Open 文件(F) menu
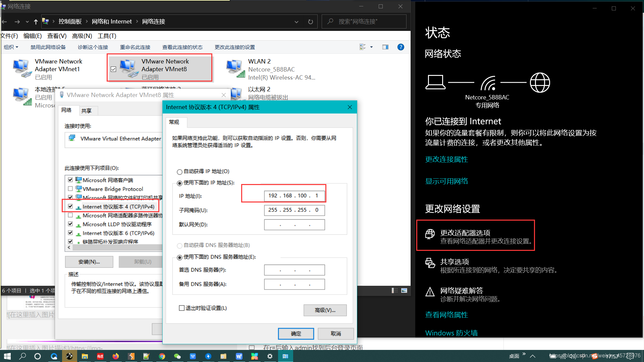This screenshot has height=362, width=644. 9,36
